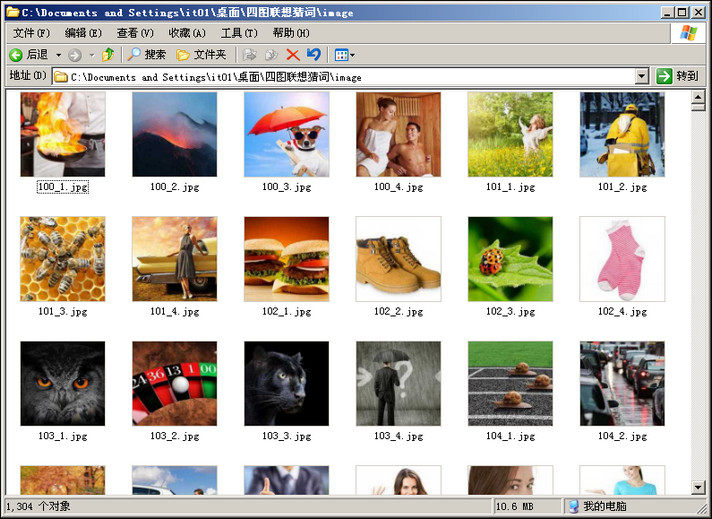Open the 帮助(H) menu
The height and width of the screenshot is (519, 712).
point(291,33)
